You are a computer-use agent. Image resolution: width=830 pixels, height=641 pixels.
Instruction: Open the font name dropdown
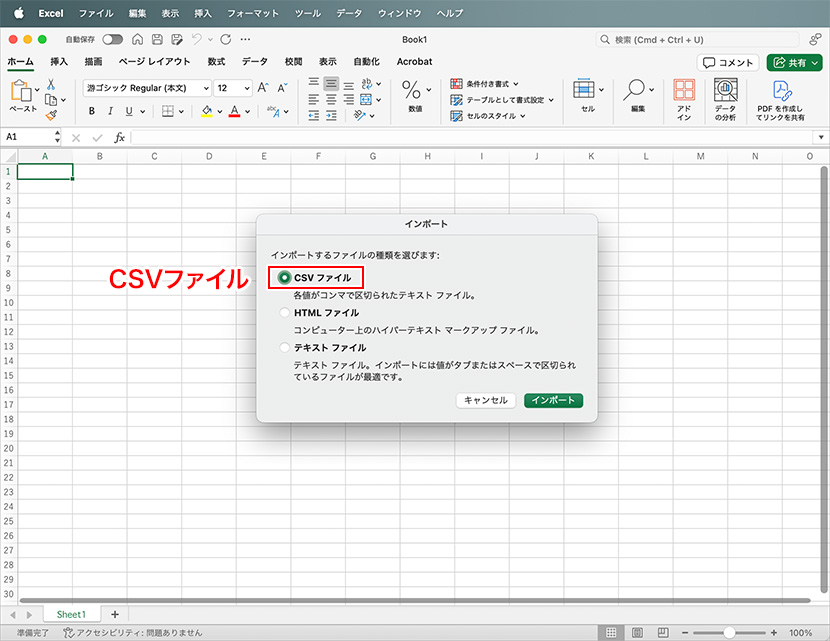(206, 88)
